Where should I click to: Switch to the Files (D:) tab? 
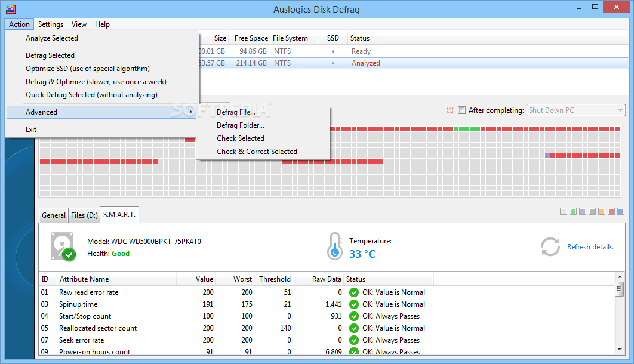(x=84, y=215)
